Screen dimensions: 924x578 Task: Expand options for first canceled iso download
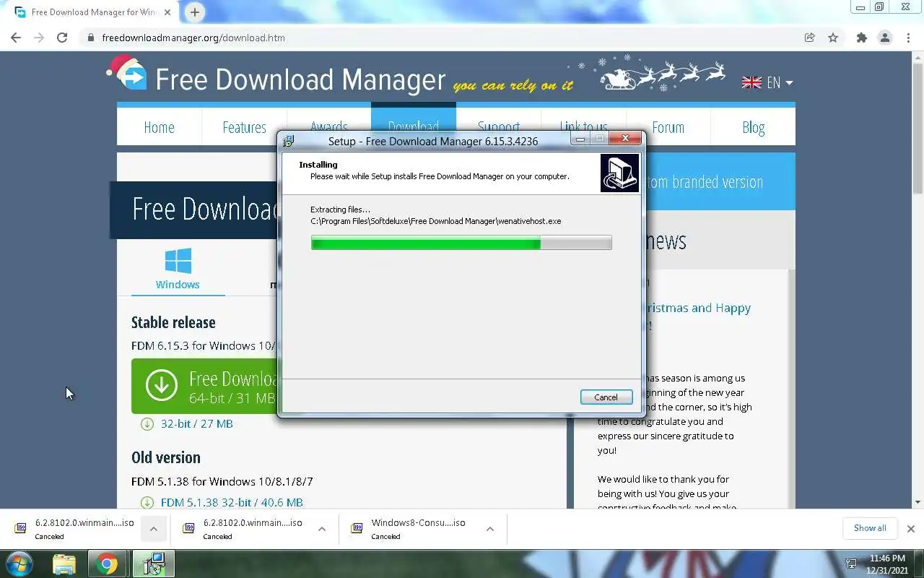coord(153,529)
